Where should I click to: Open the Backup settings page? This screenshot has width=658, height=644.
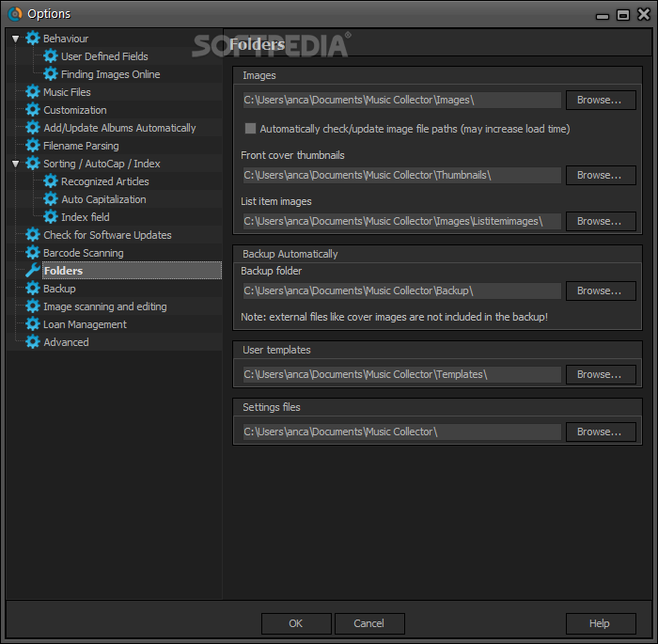[59, 289]
